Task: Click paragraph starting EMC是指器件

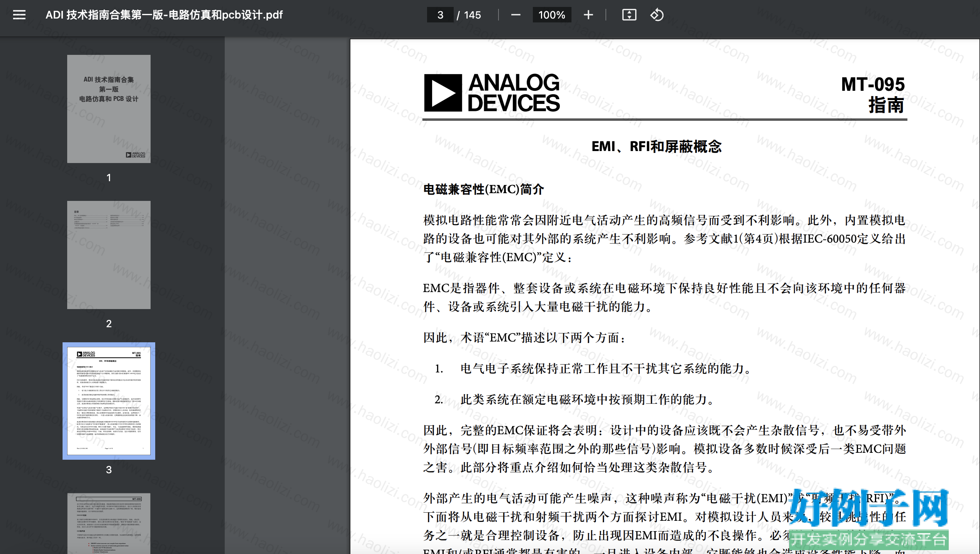Action: pyautogui.click(x=665, y=297)
